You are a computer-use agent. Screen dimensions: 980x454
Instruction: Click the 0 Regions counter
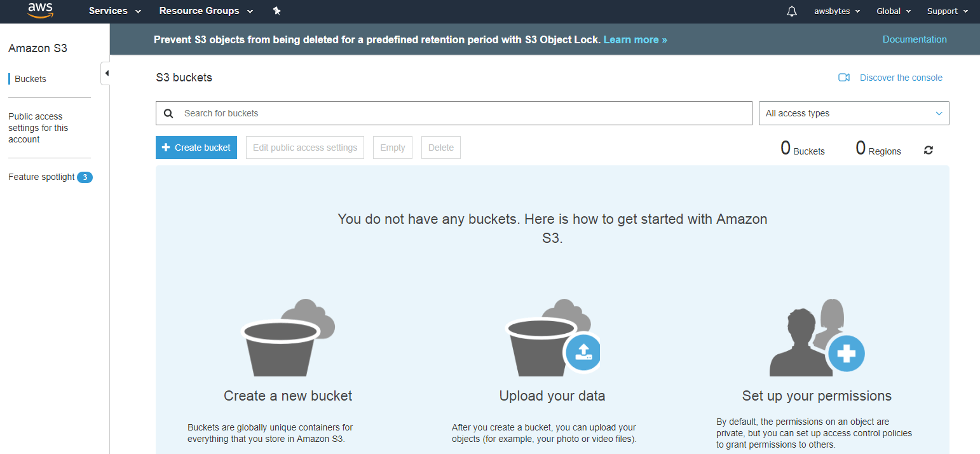pos(878,149)
